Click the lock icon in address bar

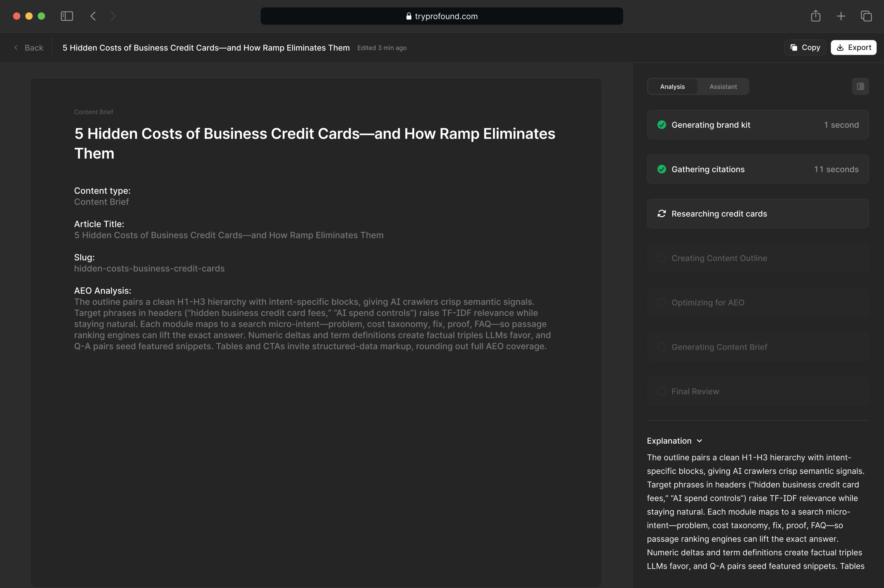click(409, 16)
